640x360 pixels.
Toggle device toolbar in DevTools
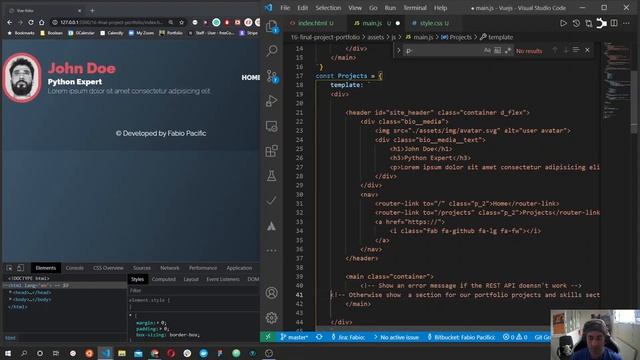click(20, 268)
